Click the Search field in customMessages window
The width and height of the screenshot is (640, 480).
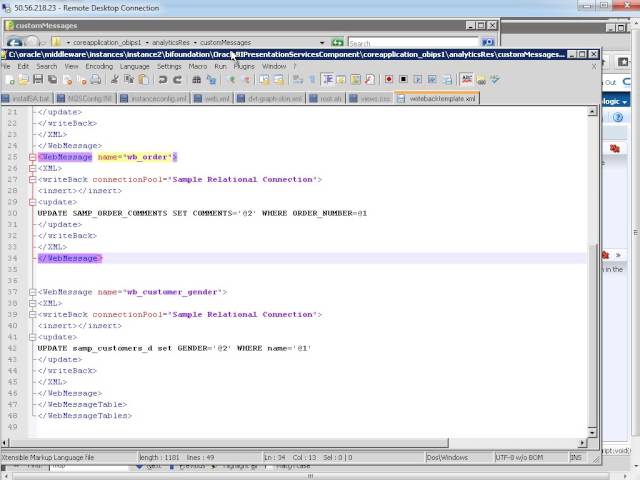(412, 43)
